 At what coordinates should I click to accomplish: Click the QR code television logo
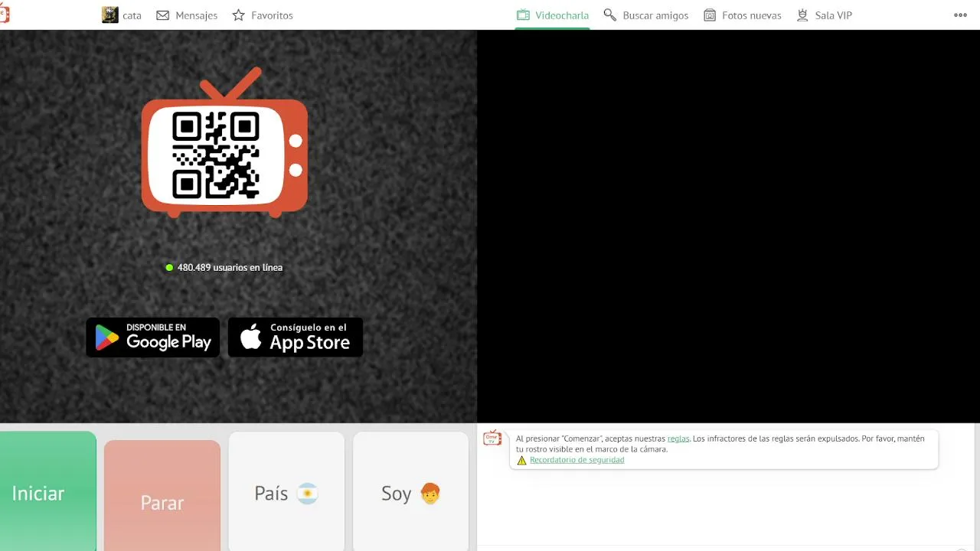click(224, 142)
